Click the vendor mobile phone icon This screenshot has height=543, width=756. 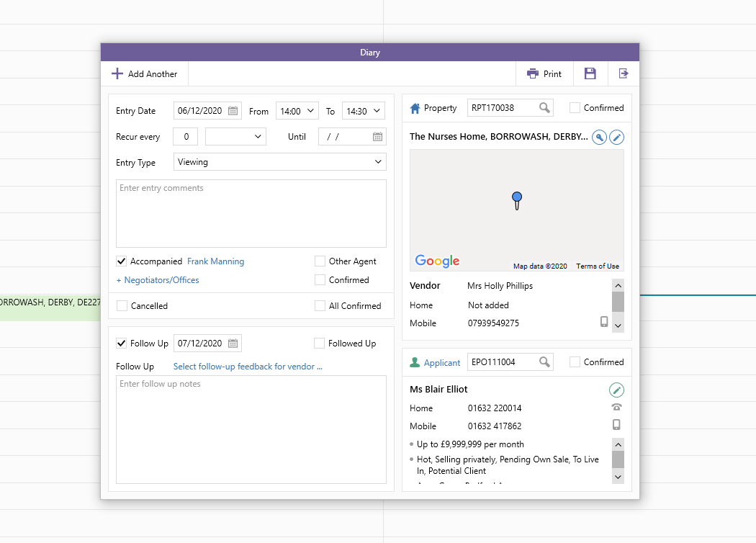603,322
